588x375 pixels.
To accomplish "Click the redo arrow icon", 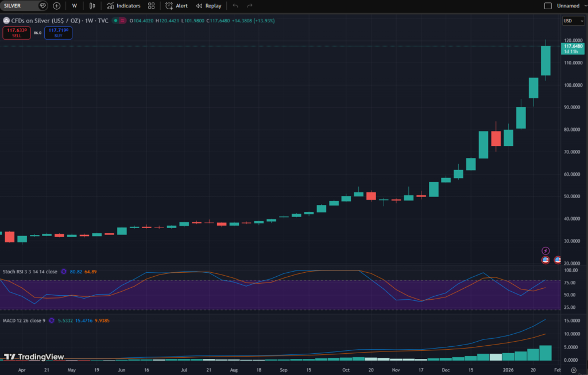I will point(250,6).
